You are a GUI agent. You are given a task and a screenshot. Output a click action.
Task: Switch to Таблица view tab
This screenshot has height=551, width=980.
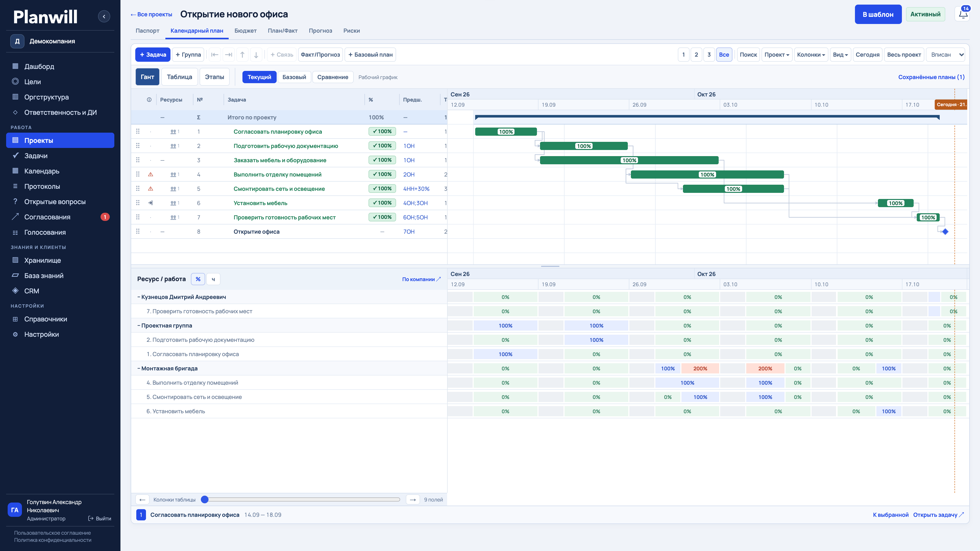[180, 77]
